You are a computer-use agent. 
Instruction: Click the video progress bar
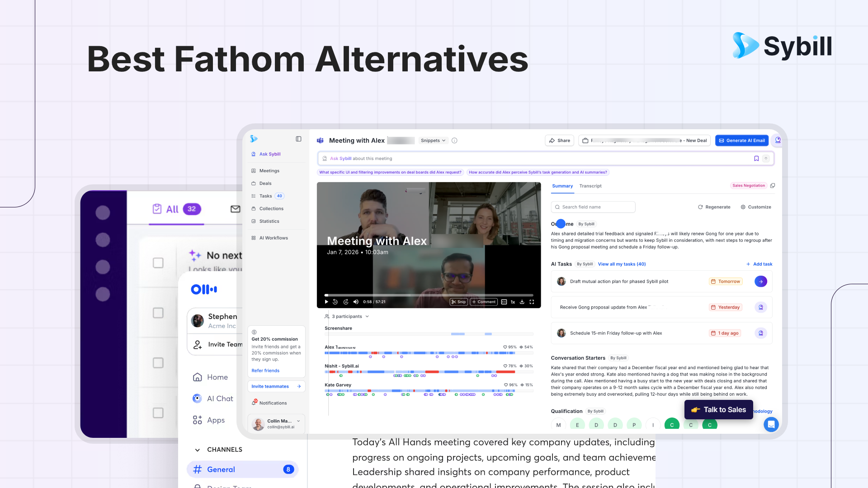click(x=429, y=295)
